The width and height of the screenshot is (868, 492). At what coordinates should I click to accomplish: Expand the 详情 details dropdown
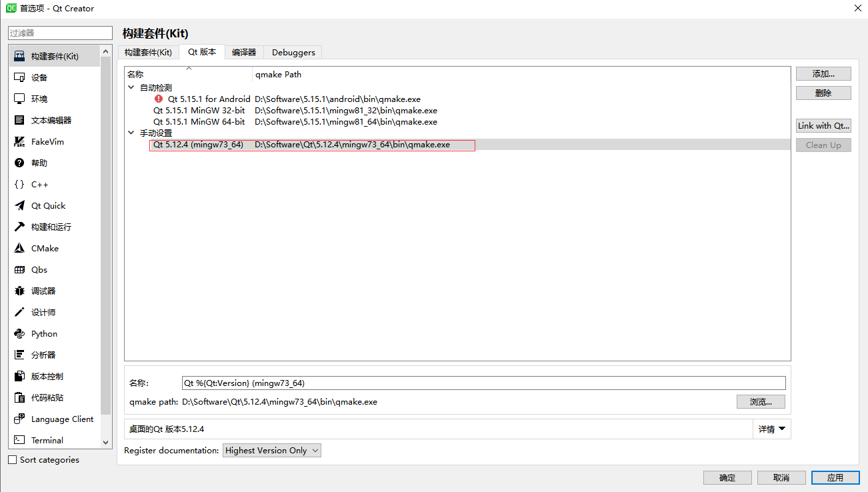pos(772,429)
